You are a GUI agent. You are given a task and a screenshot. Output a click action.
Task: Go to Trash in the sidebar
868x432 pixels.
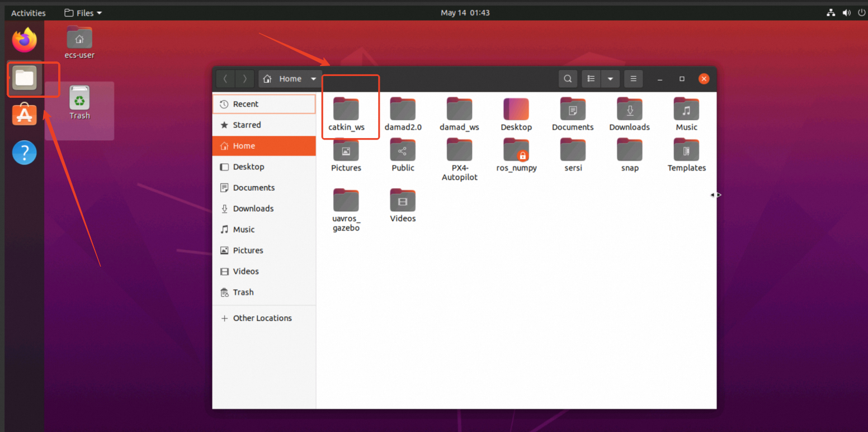[264, 292]
